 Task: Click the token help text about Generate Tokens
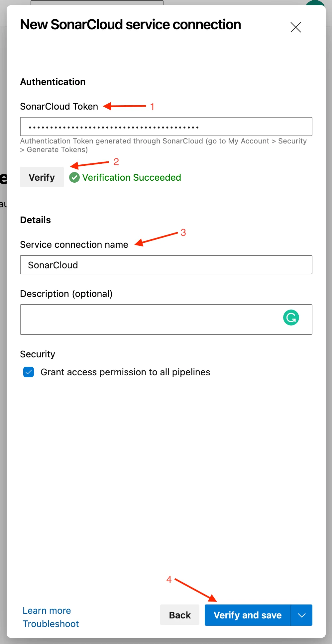click(164, 145)
